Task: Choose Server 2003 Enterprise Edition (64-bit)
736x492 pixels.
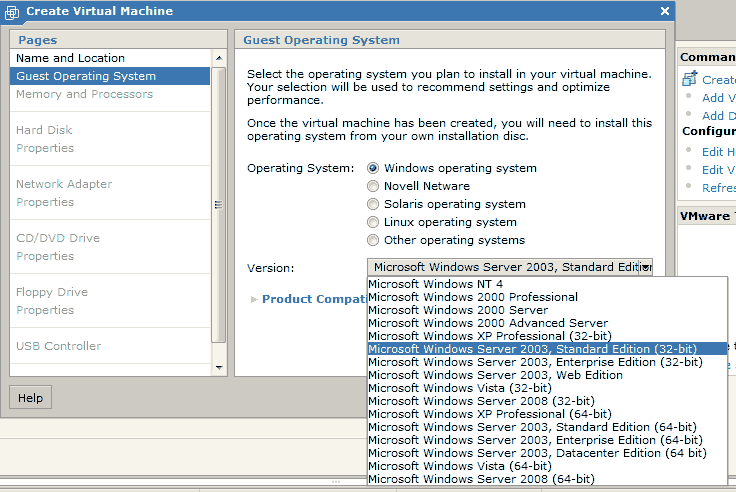Action: [x=547, y=440]
